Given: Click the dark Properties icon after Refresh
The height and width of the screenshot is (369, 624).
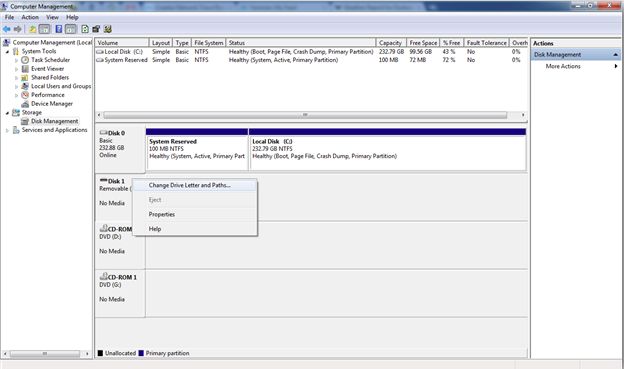Looking at the screenshot, I should click(x=96, y=29).
